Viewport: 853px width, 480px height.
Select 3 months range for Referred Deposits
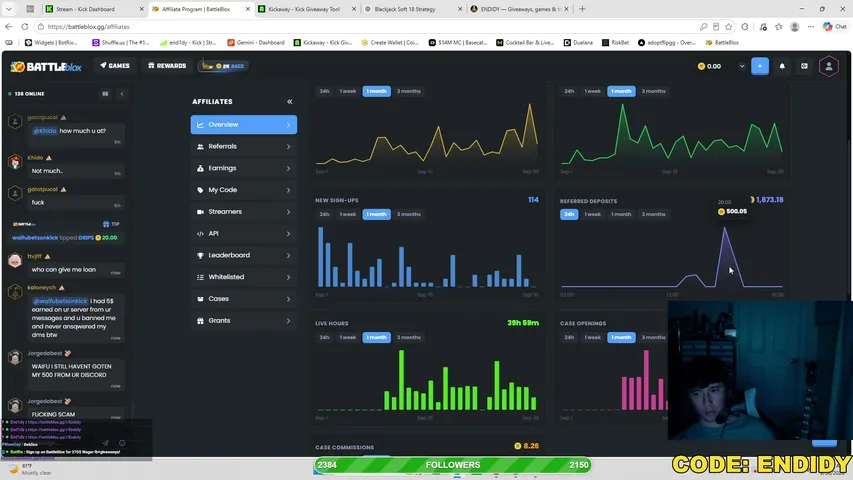pyautogui.click(x=653, y=214)
